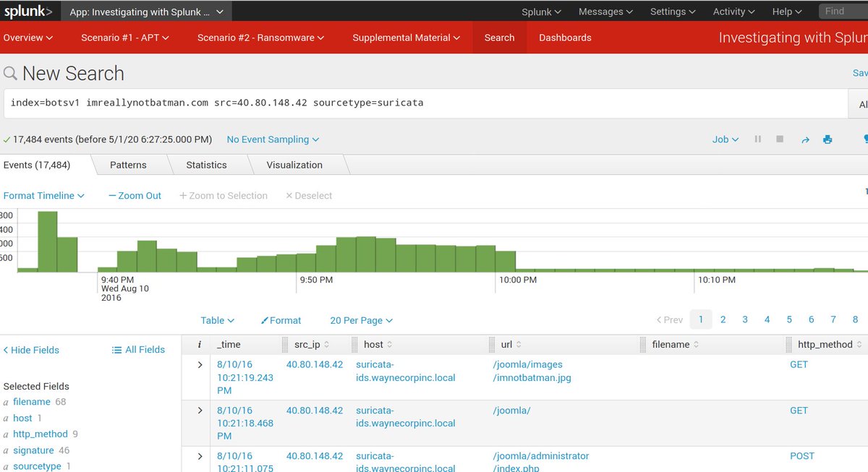Click the Find input box

click(843, 12)
